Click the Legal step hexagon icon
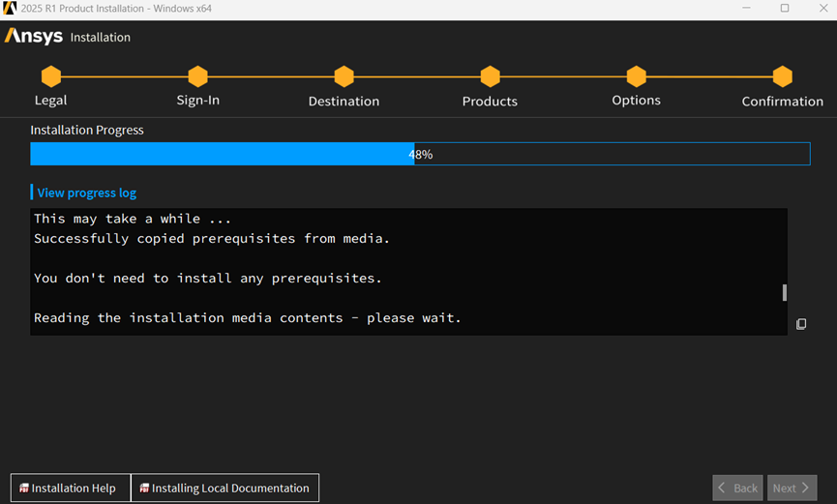Image resolution: width=837 pixels, height=504 pixels. pyautogui.click(x=51, y=76)
